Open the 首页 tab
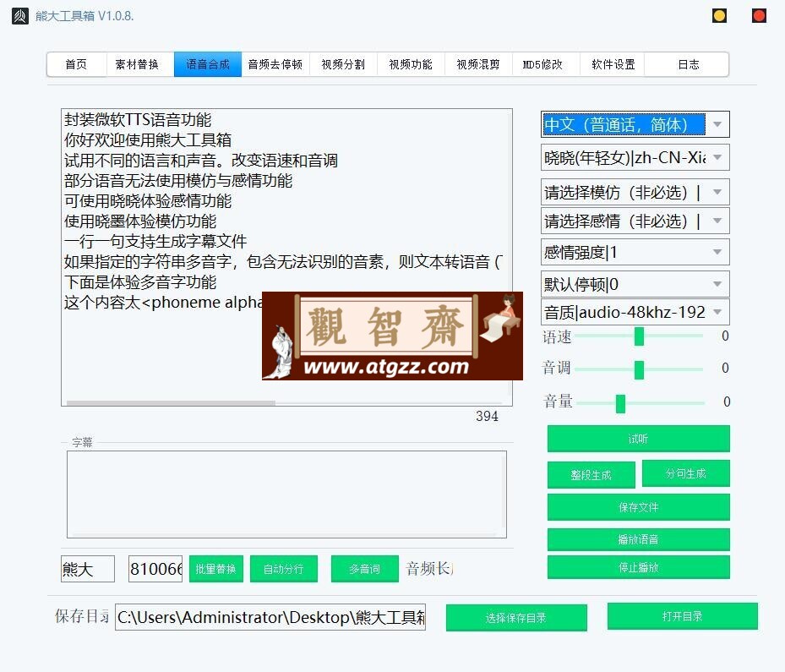This screenshot has height=672, width=785. click(x=76, y=64)
